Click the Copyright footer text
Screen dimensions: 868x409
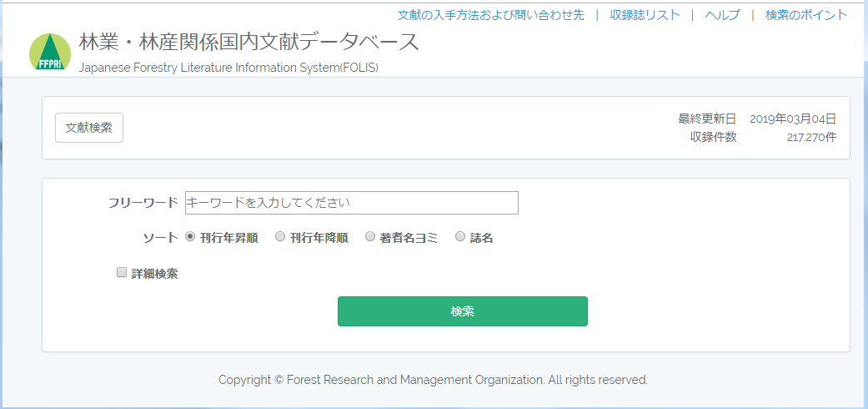point(433,380)
